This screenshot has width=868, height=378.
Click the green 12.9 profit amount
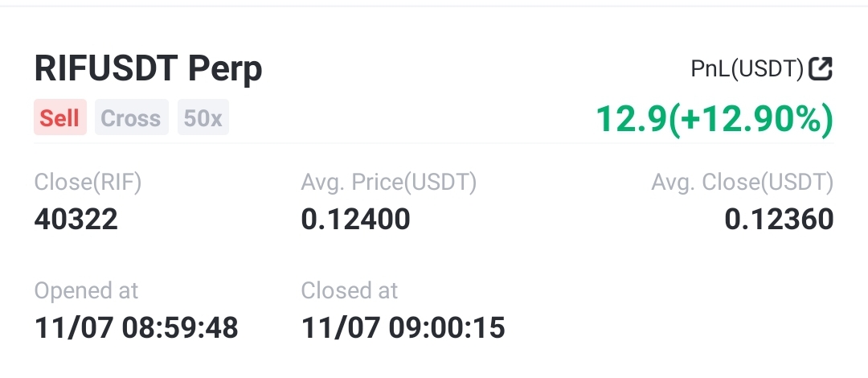(x=630, y=120)
